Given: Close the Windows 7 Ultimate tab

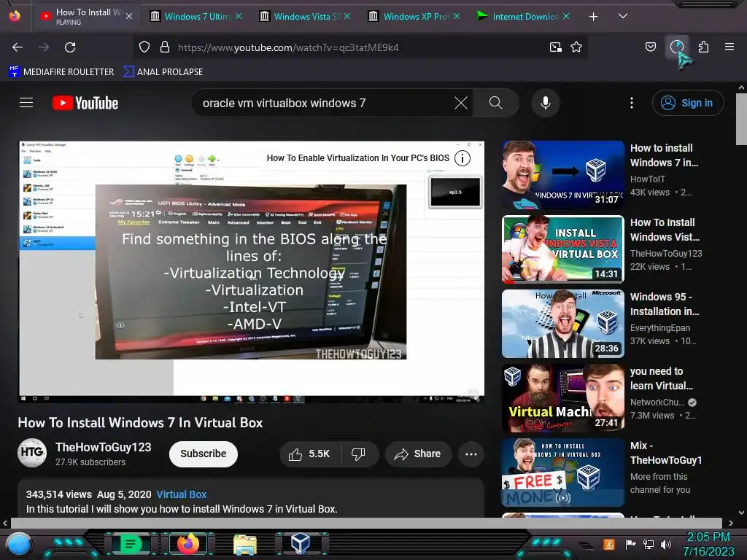Looking at the screenshot, I should [239, 16].
